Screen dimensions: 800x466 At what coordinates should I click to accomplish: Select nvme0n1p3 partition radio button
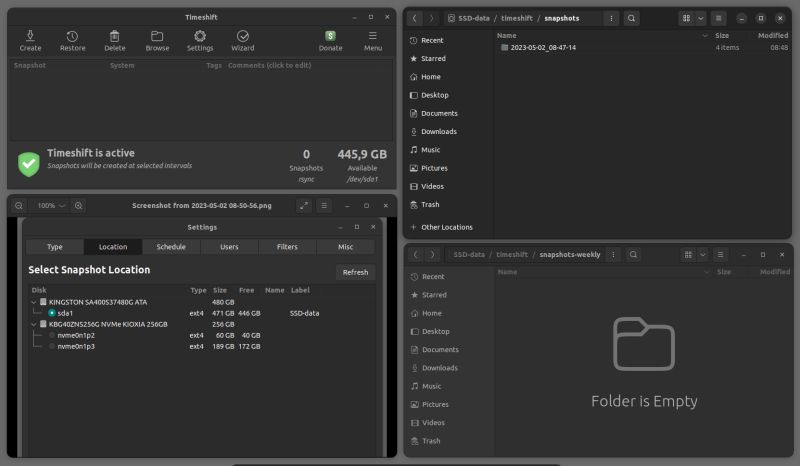[x=52, y=347]
